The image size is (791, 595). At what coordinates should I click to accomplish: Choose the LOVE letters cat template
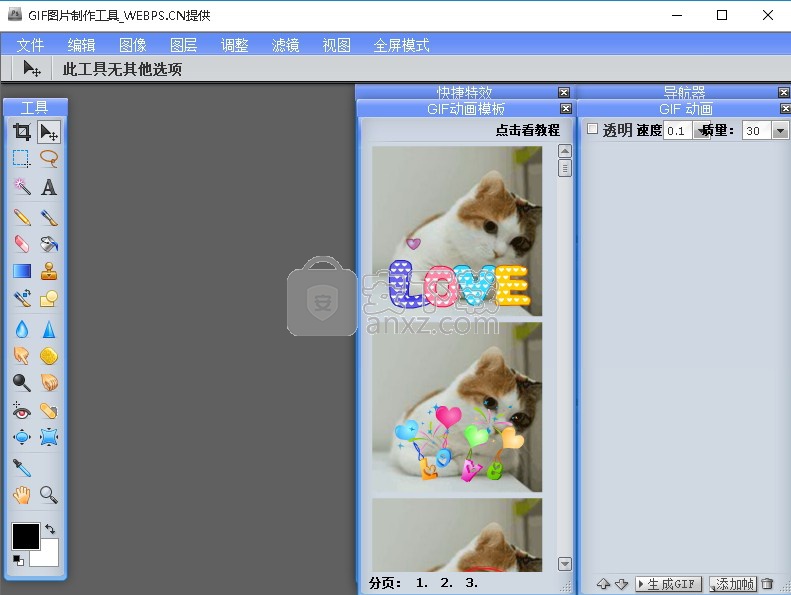[457, 231]
